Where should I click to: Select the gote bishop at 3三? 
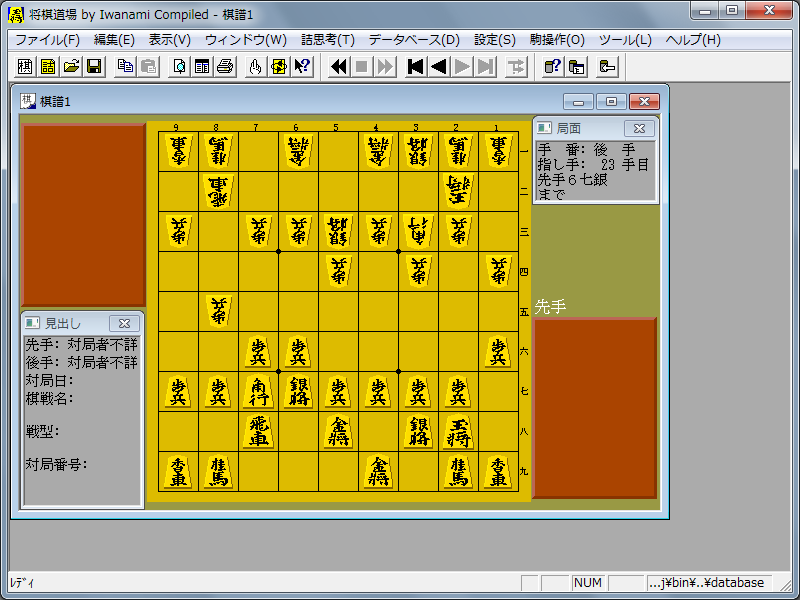tap(418, 231)
